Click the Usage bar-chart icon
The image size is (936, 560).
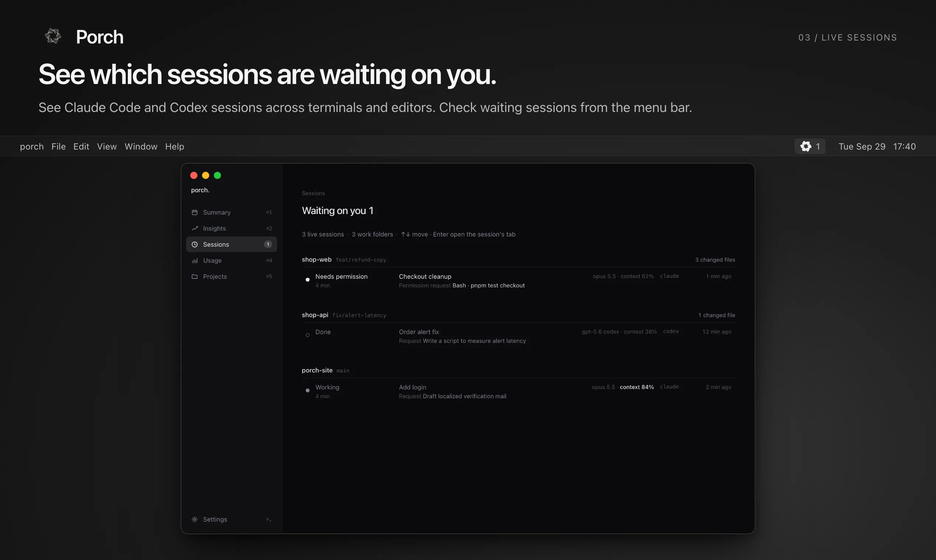194,261
